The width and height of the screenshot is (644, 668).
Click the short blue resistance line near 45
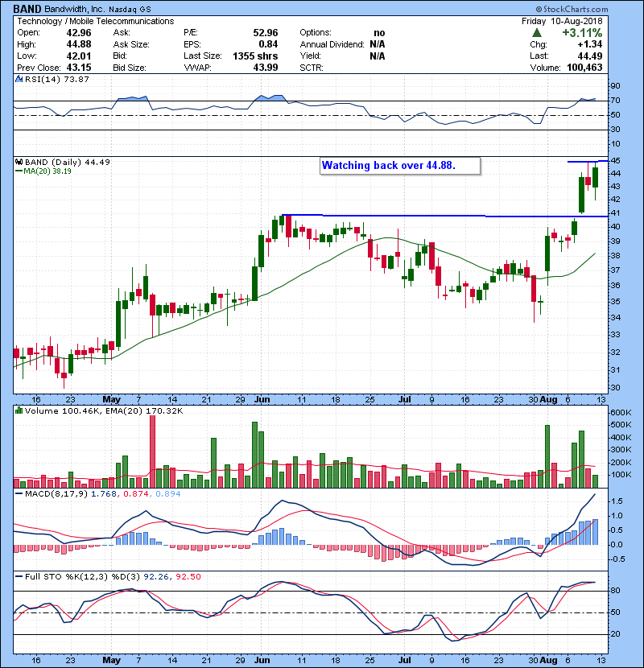pyautogui.click(x=583, y=162)
